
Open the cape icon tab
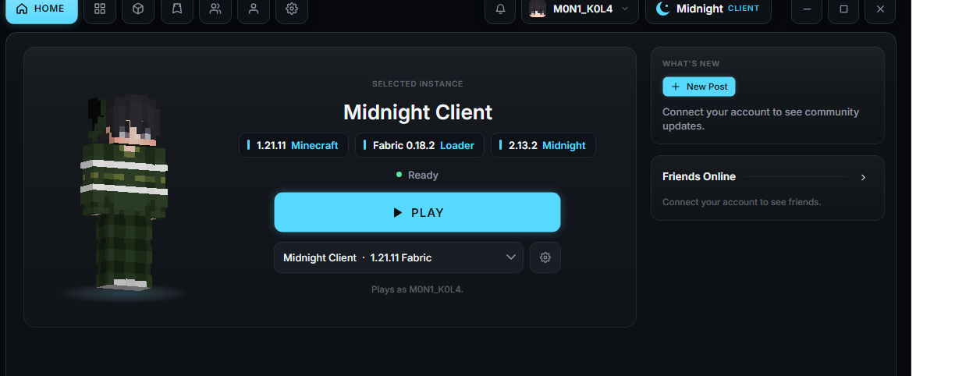click(x=177, y=9)
